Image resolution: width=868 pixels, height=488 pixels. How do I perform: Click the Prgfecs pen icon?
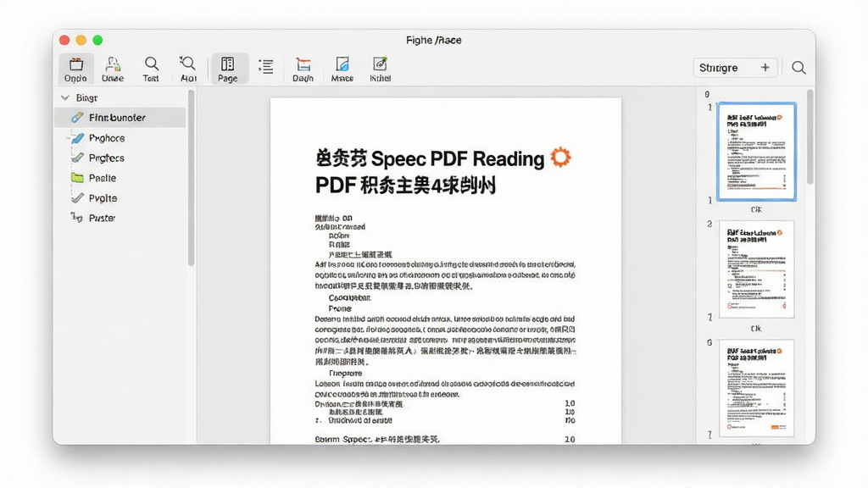(x=77, y=158)
